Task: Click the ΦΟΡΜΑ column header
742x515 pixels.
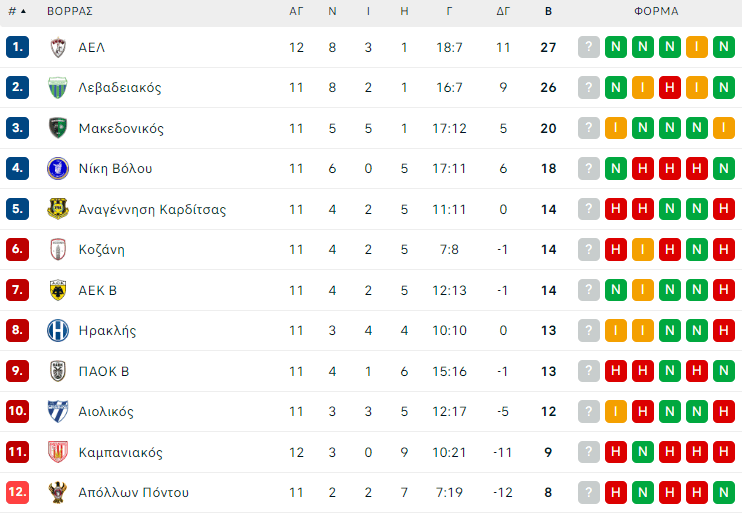Action: pos(656,11)
